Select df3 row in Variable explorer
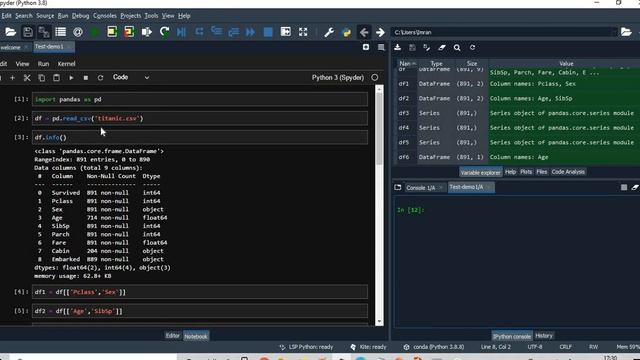 (x=517, y=113)
